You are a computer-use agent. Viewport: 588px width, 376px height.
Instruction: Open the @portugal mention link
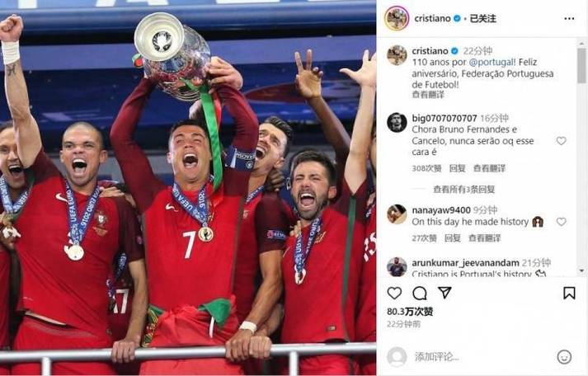(x=492, y=62)
